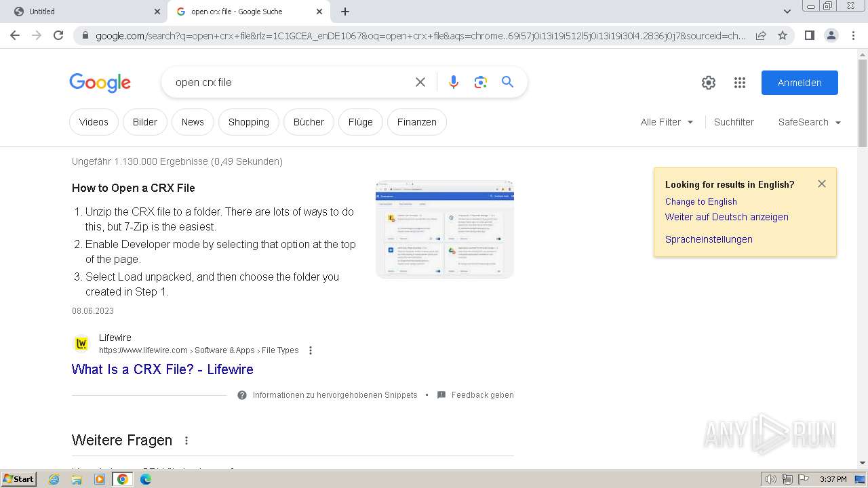This screenshot has width=868, height=488.
Task: Click Weiter auf Deutsch anzeigen
Action: point(727,217)
